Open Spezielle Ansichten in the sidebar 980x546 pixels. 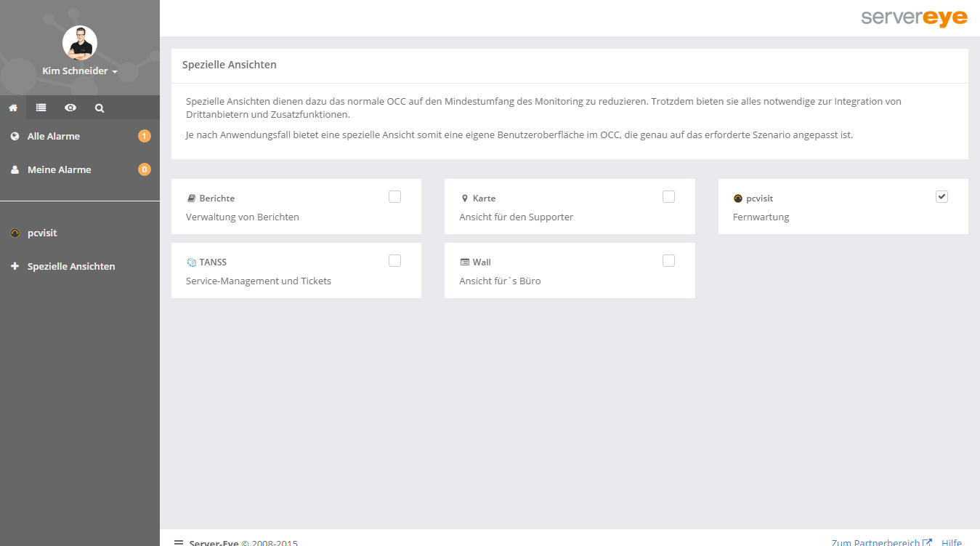[71, 267]
